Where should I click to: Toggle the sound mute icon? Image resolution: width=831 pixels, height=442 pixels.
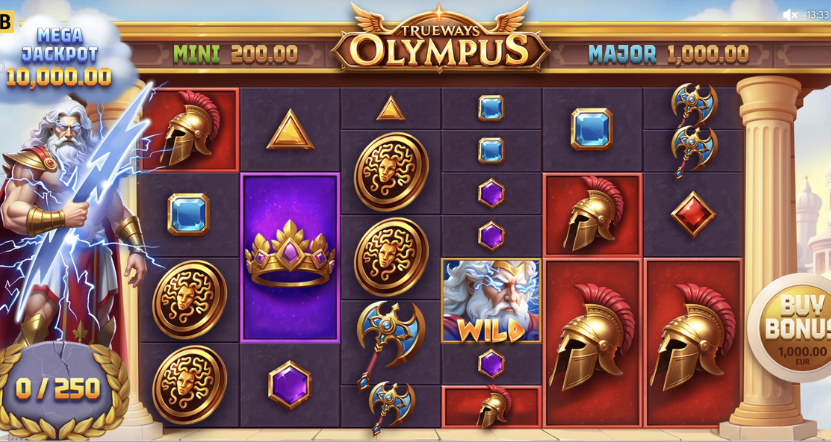pos(789,15)
